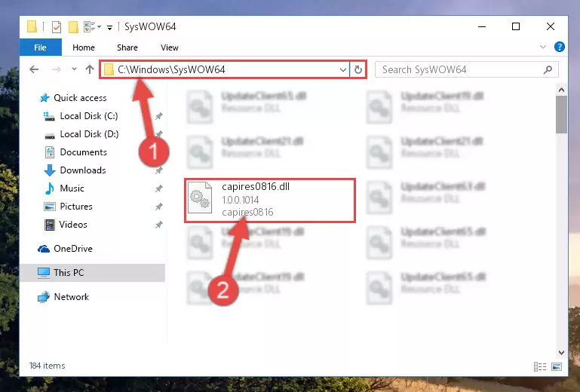Viewport: 580px width, 392px height.
Task: Click the Music note icon
Action: coord(50,188)
